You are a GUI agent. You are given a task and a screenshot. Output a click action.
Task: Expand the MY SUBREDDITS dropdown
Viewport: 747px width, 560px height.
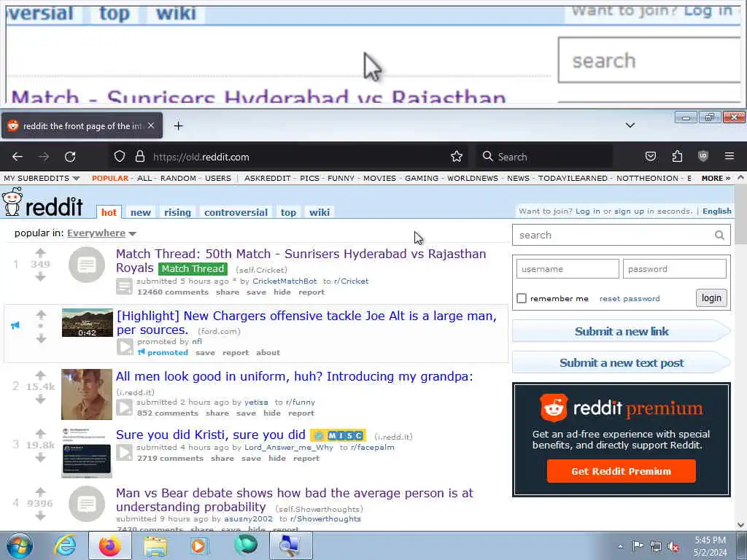click(x=42, y=178)
